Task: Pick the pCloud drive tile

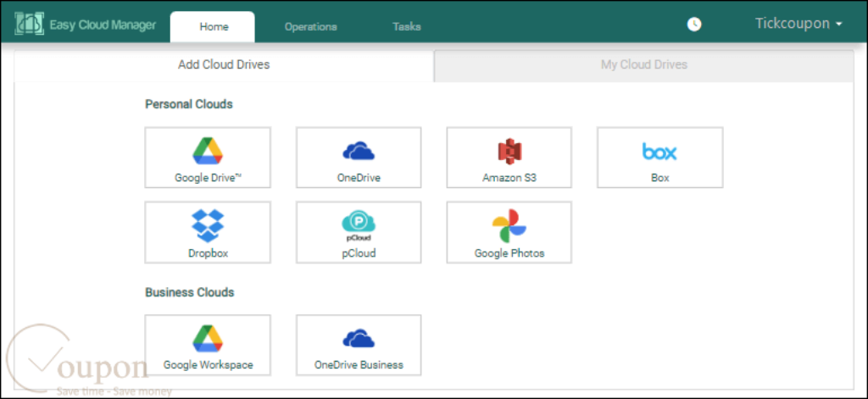Action: click(x=359, y=232)
